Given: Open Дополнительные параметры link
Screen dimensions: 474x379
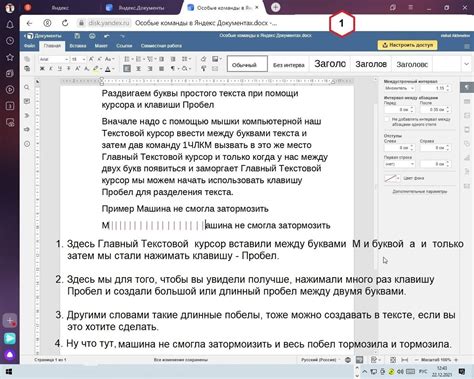Looking at the screenshot, I should tap(420, 192).
